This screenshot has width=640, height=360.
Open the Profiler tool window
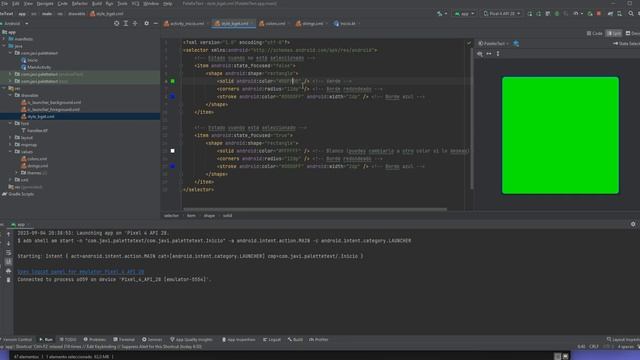tap(319, 340)
